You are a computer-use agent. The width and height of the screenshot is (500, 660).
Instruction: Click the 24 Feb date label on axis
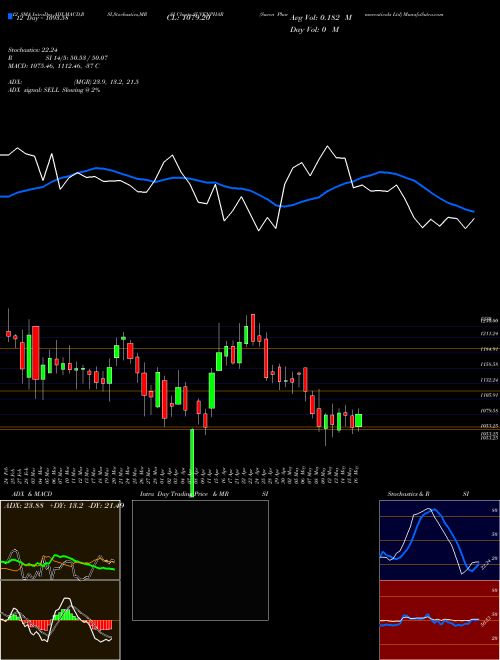click(7, 474)
